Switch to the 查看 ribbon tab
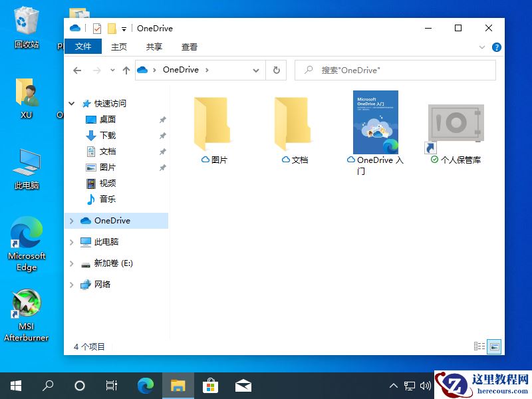 click(x=189, y=47)
